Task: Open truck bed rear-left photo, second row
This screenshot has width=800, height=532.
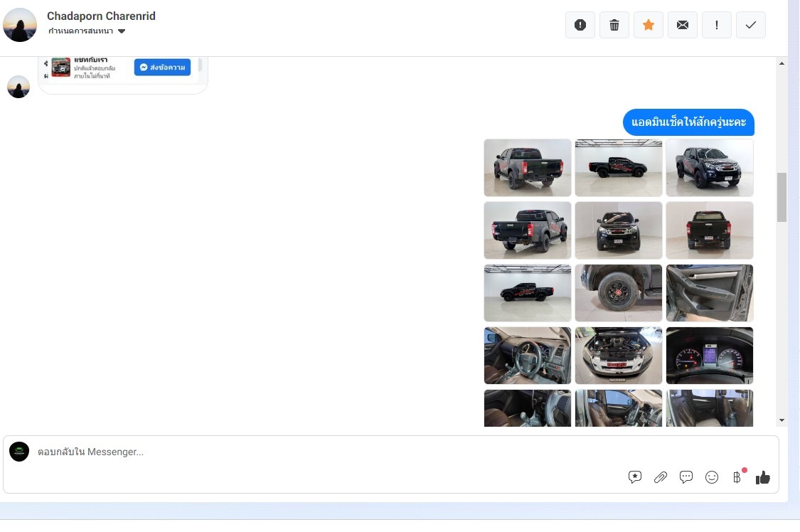Action: [x=528, y=230]
